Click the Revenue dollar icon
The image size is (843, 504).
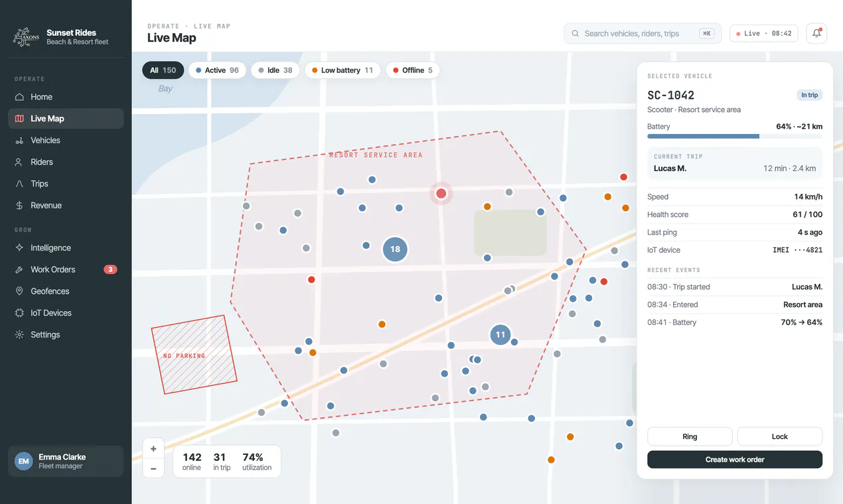[x=19, y=206]
